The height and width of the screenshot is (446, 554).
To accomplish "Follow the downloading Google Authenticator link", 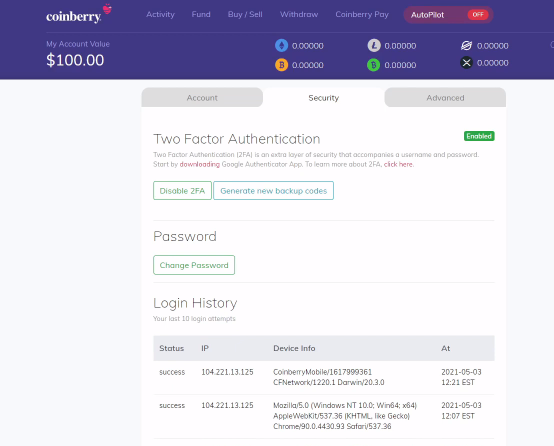I will [200, 164].
